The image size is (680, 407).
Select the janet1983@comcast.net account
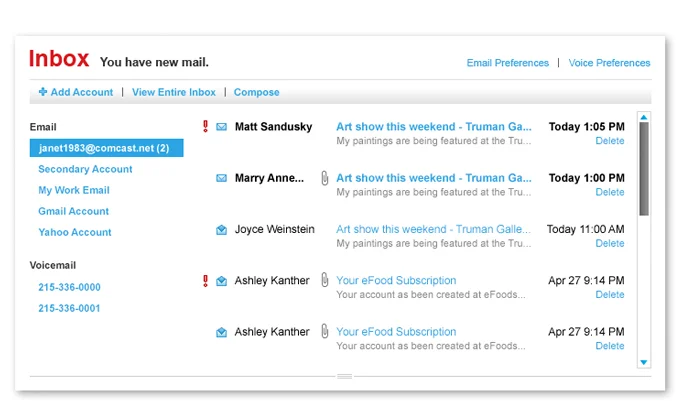(x=105, y=148)
